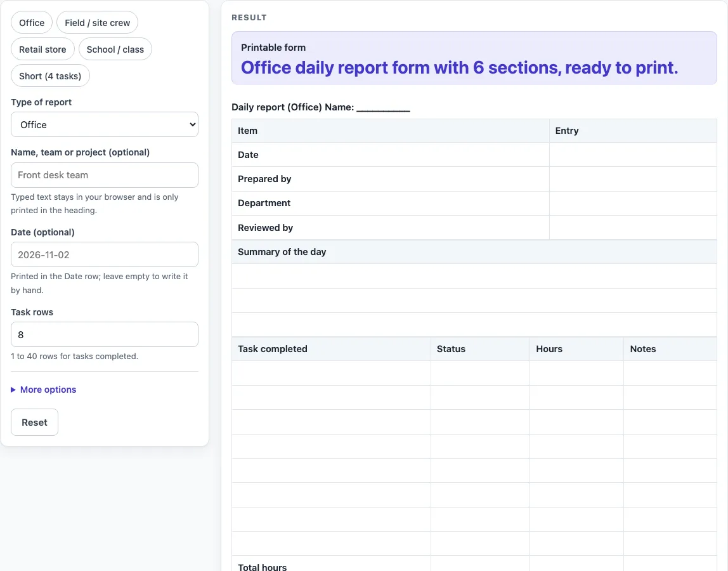Image resolution: width=728 pixels, height=571 pixels.
Task: Choose the Field / site crew preset
Action: click(98, 23)
